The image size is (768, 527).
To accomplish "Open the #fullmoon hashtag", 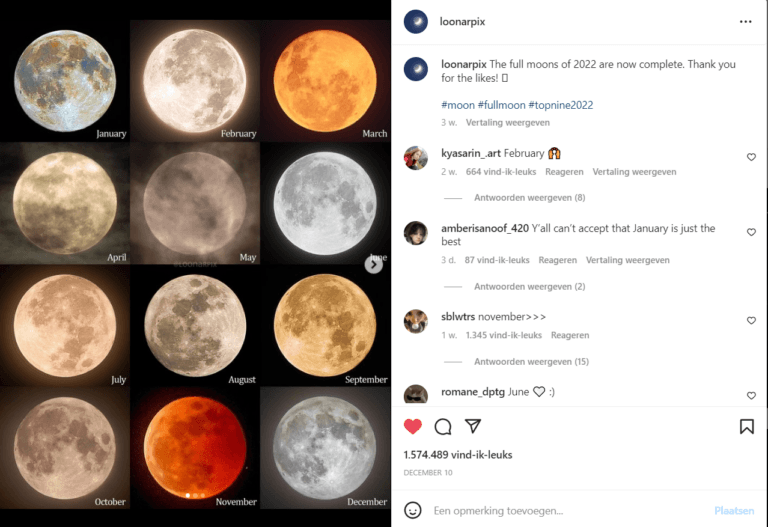I will tap(502, 105).
